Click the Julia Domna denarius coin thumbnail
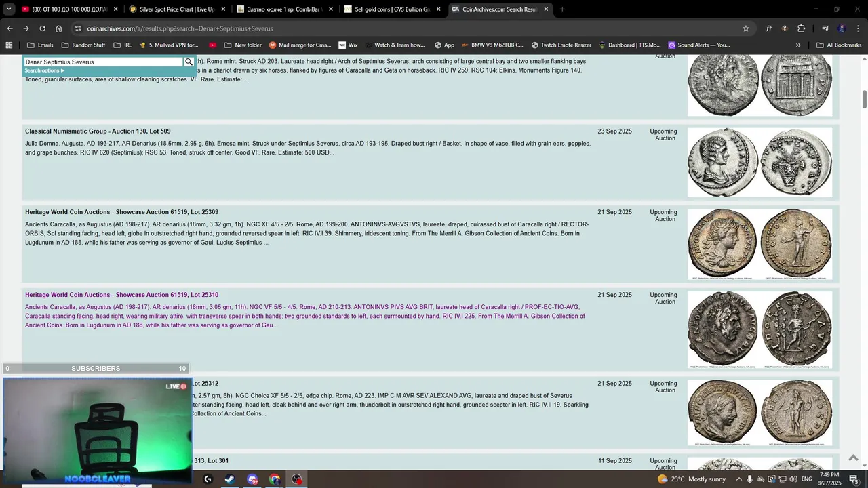Image resolution: width=868 pixels, height=488 pixels. (759, 163)
